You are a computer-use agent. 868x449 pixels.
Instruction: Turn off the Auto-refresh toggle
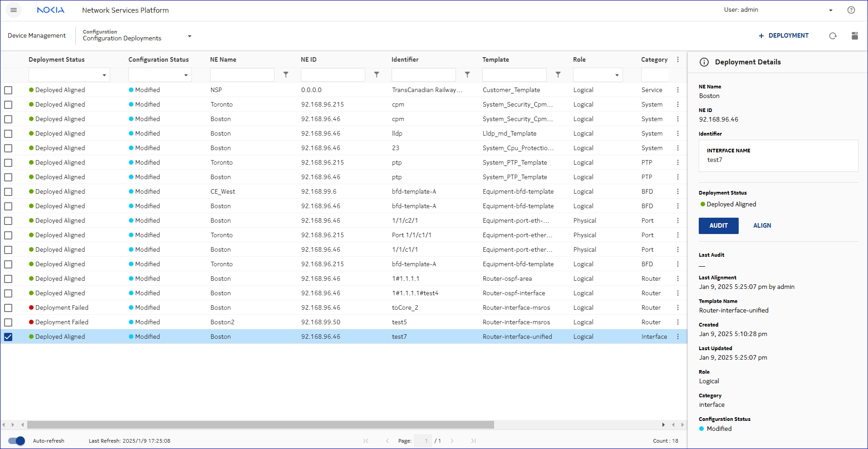pyautogui.click(x=17, y=441)
